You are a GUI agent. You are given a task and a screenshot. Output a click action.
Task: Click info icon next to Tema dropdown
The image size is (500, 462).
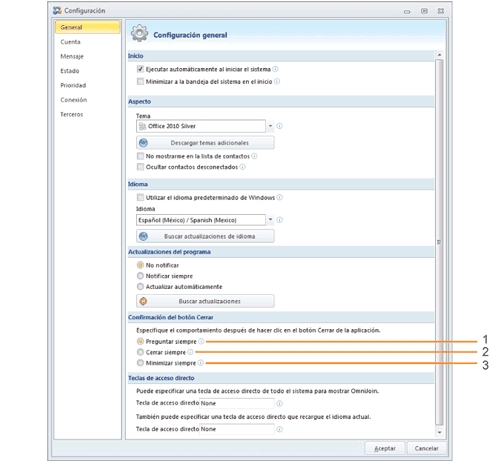pos(280,126)
